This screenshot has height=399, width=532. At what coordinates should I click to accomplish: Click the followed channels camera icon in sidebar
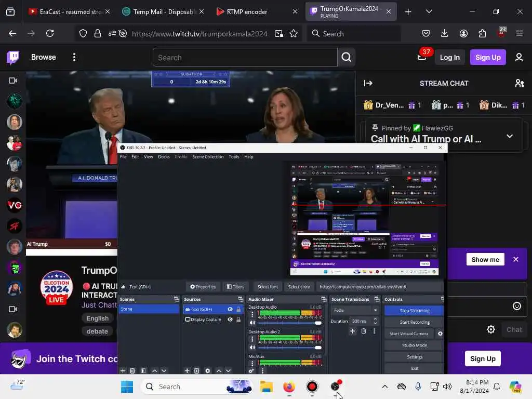(13, 81)
